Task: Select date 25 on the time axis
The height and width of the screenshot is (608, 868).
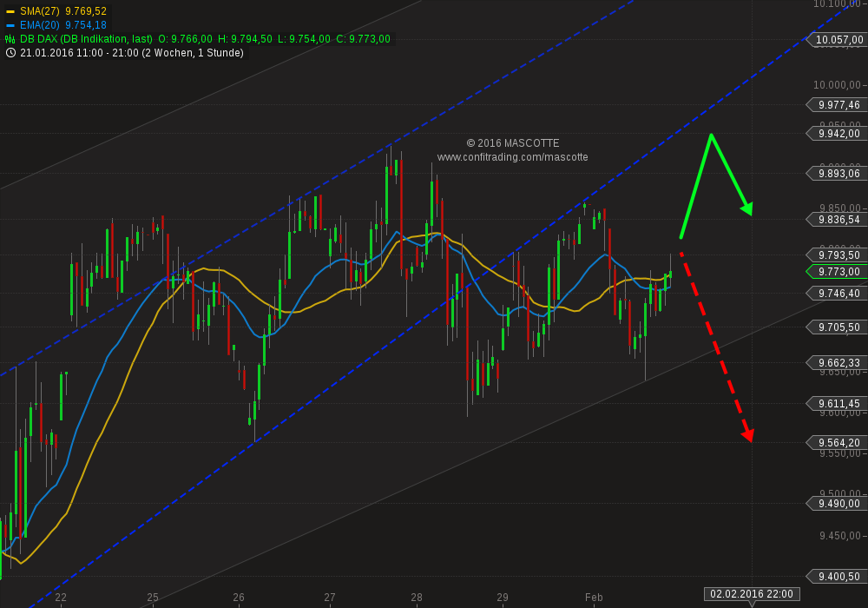Action: pos(153,598)
